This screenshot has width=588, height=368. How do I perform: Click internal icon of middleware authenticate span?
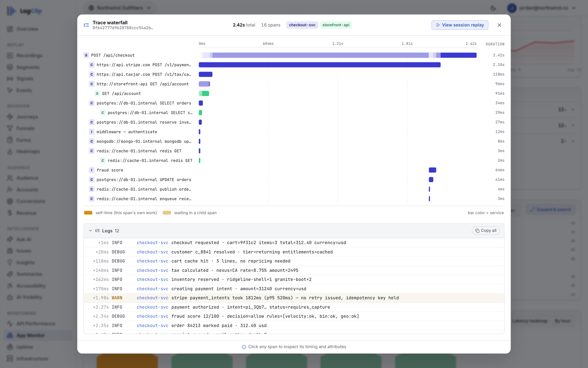coord(92,132)
